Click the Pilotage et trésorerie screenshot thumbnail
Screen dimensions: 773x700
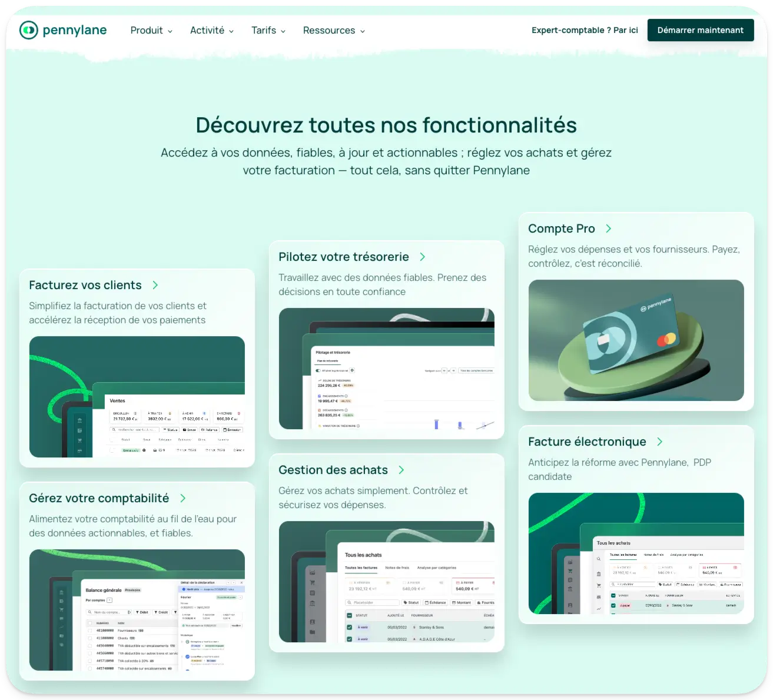[387, 369]
